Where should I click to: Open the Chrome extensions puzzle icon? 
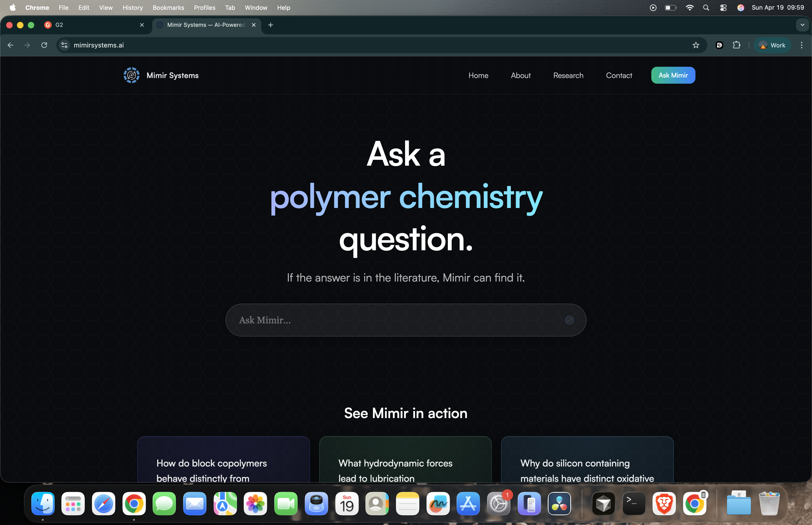(736, 45)
